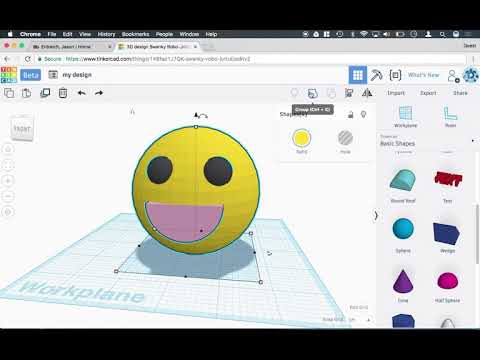The height and width of the screenshot is (360, 480).
Task: Click the Share button
Action: [x=460, y=93]
